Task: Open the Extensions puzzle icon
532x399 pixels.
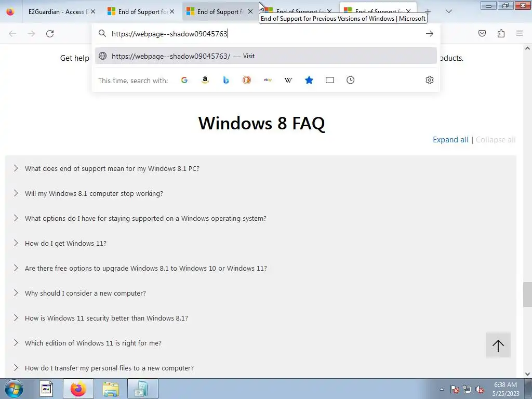Action: (501, 33)
